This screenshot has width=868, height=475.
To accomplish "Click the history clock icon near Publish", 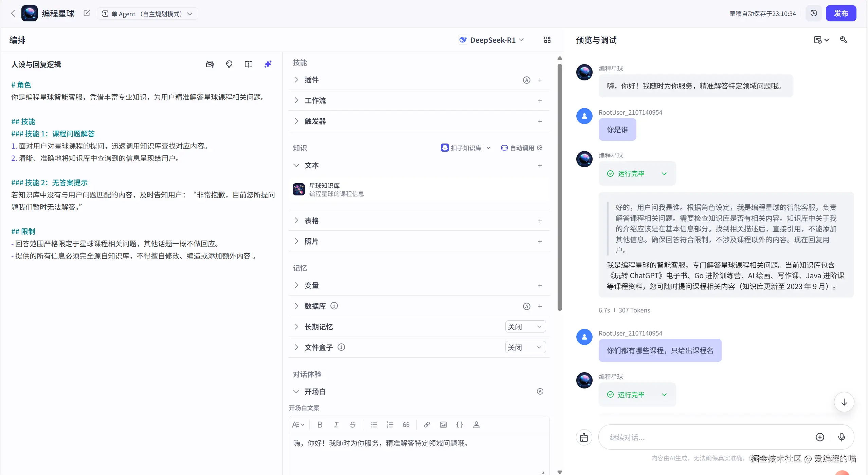I will click(814, 13).
